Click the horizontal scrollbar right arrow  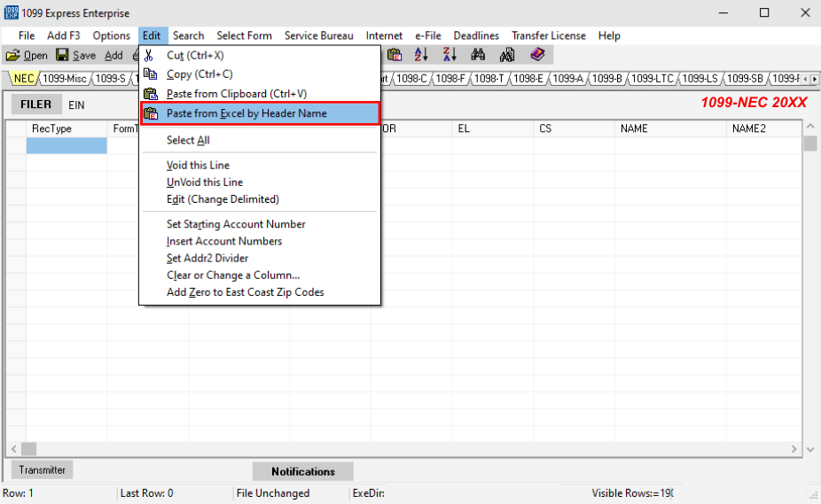pos(794,449)
